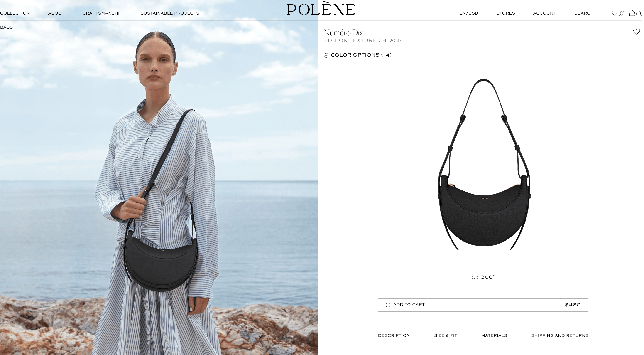Open the Craftsmanship page
Image resolution: width=644 pixels, height=355 pixels.
[102, 13]
